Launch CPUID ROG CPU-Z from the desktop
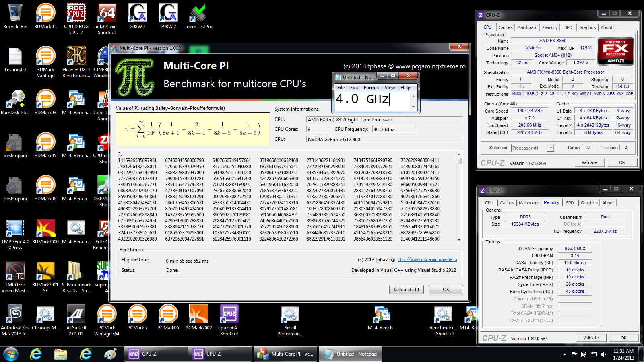The height and width of the screenshot is (362, 644). (x=76, y=14)
